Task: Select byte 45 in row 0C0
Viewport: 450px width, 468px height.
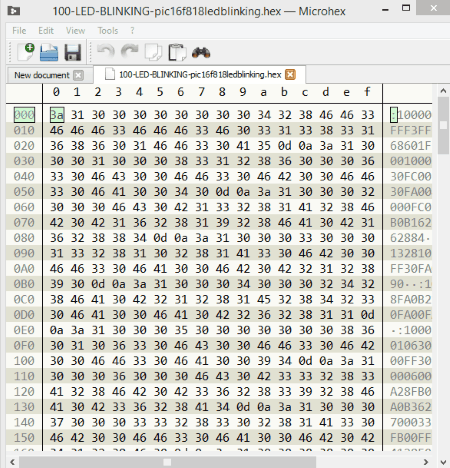Action: pyautogui.click(x=264, y=299)
